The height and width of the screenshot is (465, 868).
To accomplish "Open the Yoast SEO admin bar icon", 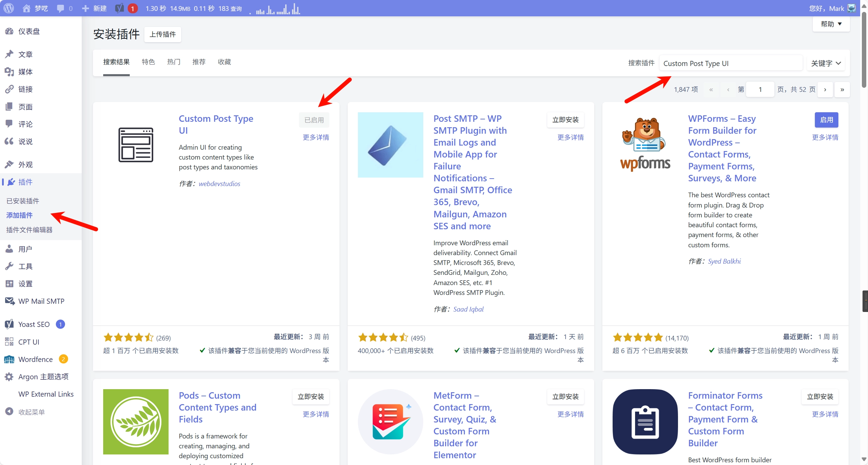I will (x=119, y=8).
